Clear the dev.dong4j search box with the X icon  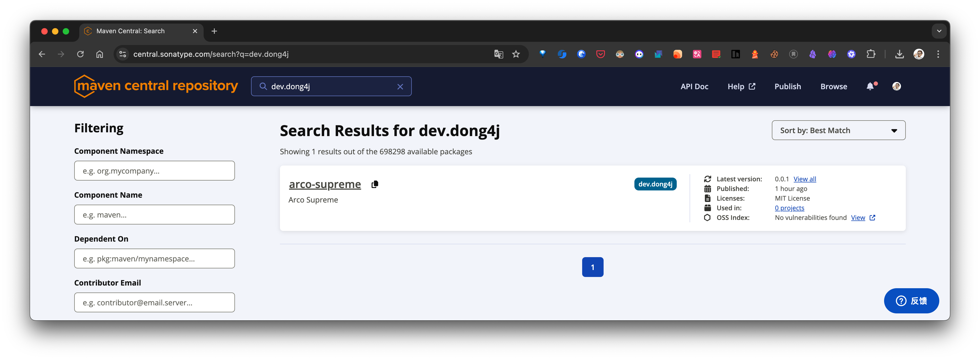click(400, 87)
